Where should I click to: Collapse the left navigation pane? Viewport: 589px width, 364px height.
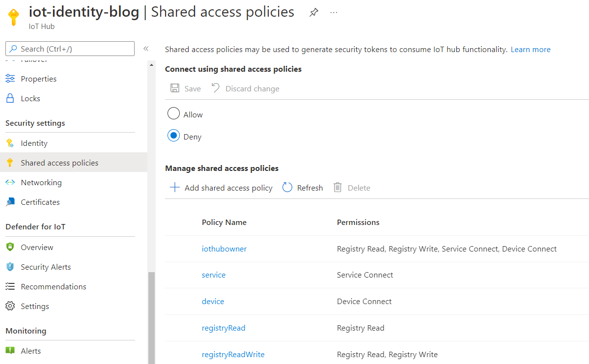pos(146,49)
